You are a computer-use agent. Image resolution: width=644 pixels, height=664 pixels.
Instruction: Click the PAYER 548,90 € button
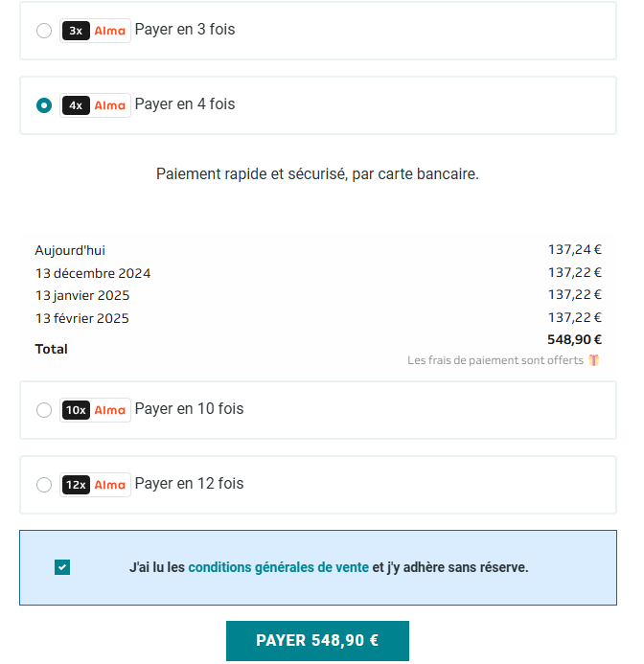tap(317, 640)
